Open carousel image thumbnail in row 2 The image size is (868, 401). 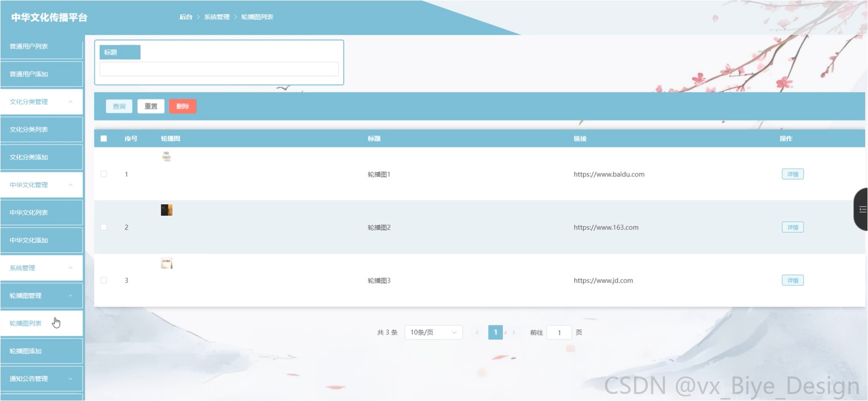coord(167,210)
